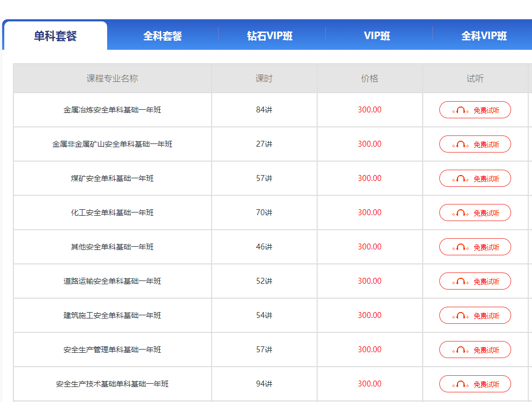
Task: Switch to the 单科套餐 tab
Action: [56, 36]
